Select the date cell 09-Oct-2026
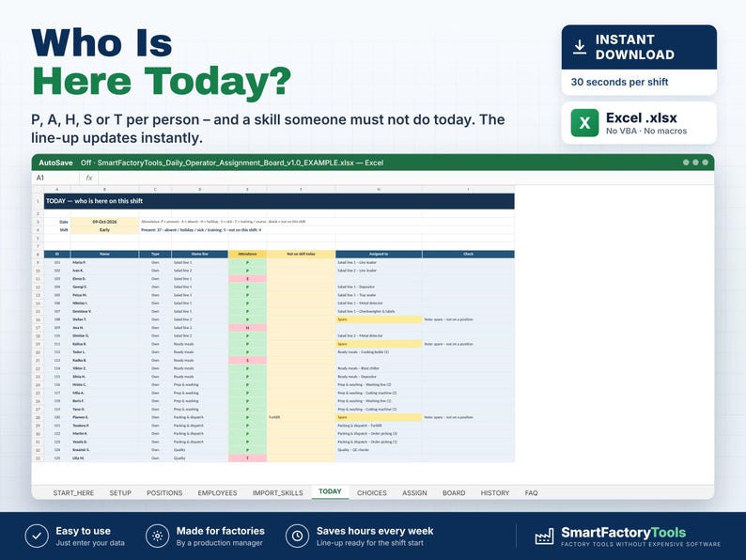746x560 pixels. (x=104, y=222)
